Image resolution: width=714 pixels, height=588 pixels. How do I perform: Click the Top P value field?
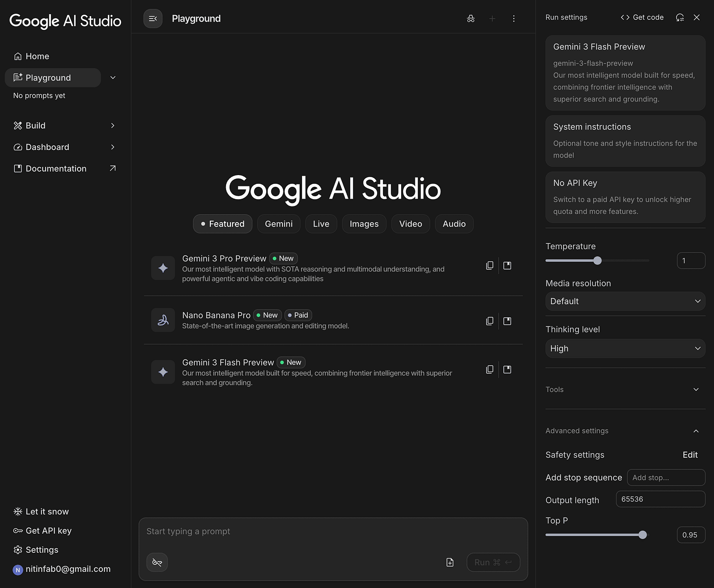pos(691,535)
